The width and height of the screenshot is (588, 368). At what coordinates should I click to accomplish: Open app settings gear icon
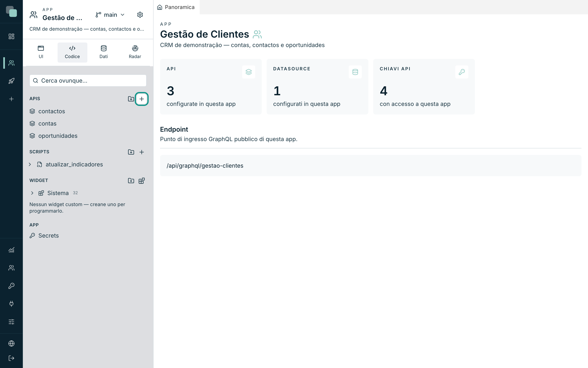(140, 15)
